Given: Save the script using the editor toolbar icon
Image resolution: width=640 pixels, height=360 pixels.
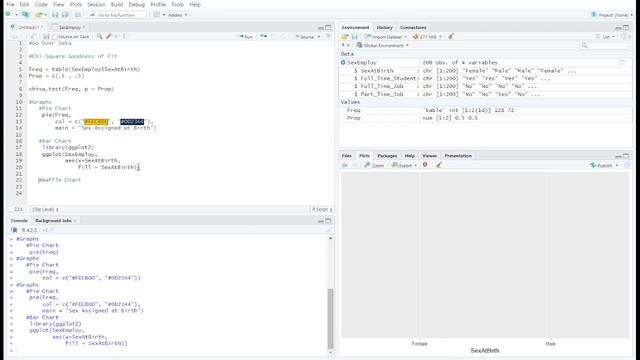Looking at the screenshot, I should pos(46,36).
